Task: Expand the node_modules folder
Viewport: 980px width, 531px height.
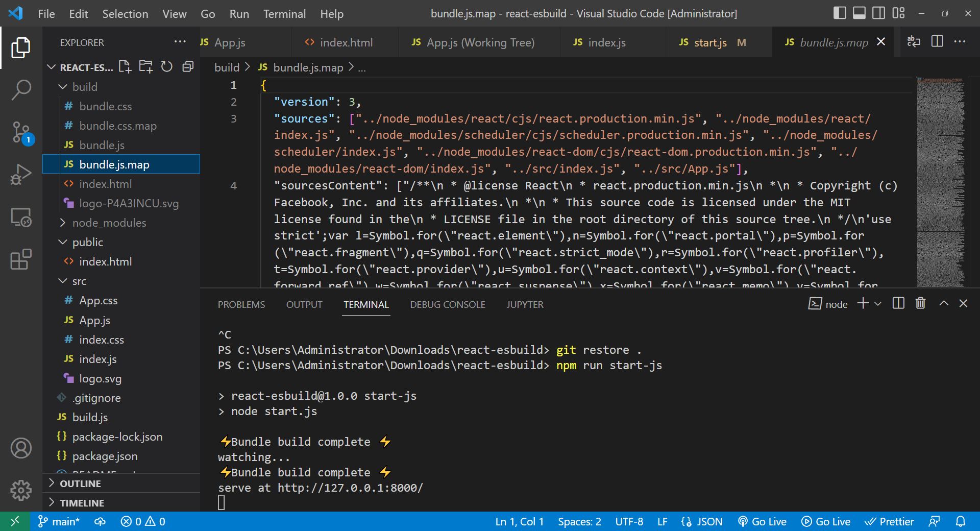Action: pos(63,223)
